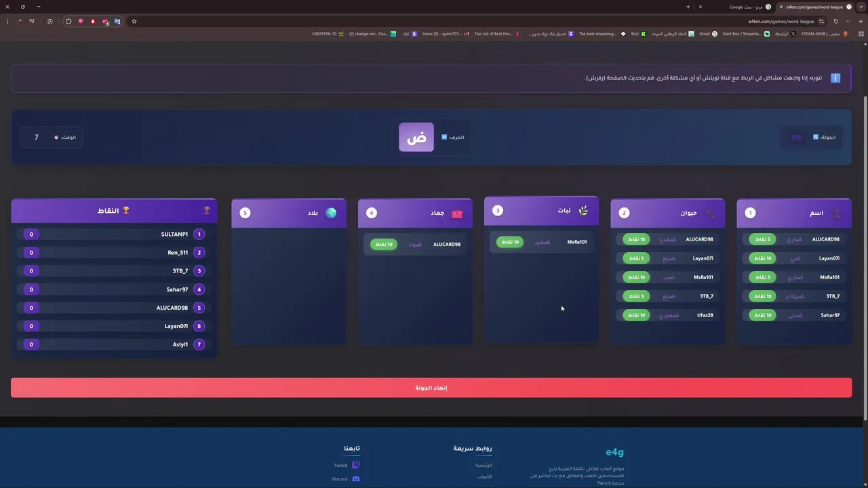Click the Discord icon in the footer
Viewport: 868px width, 488px height.
(x=355, y=479)
